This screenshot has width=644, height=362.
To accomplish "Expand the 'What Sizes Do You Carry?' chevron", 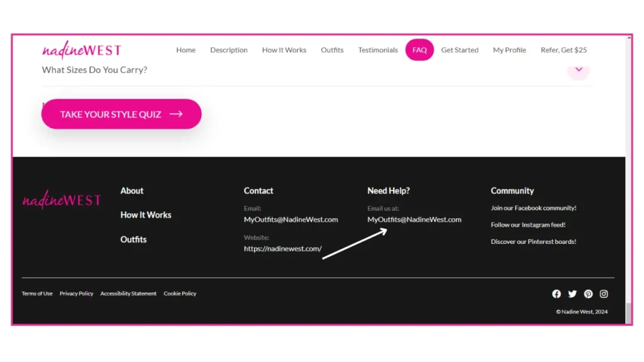I will coord(579,70).
